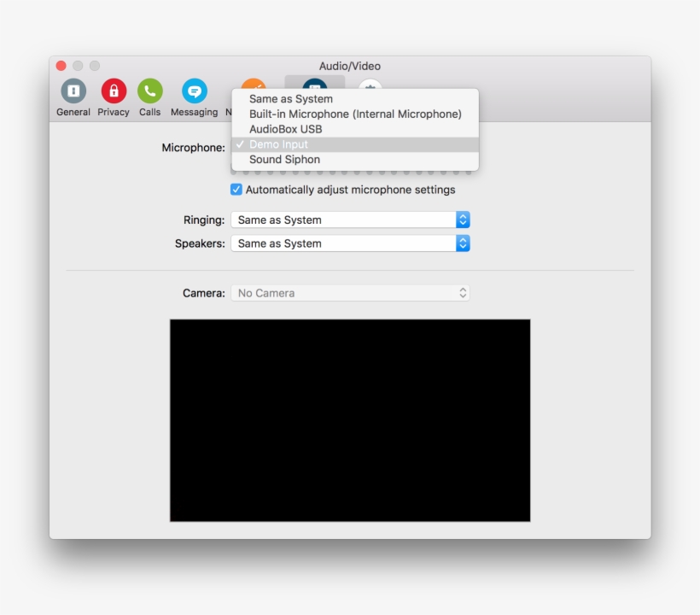The width and height of the screenshot is (700, 615).
Task: Open the Speakers device dropdown
Action: pyautogui.click(x=350, y=243)
